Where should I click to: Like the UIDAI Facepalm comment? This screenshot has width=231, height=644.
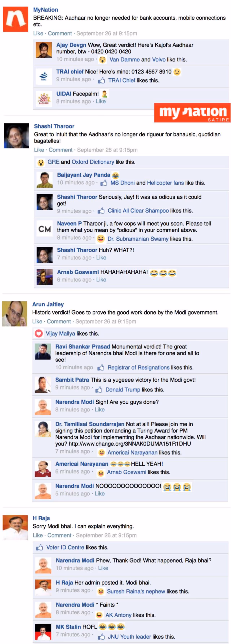[x=101, y=102]
